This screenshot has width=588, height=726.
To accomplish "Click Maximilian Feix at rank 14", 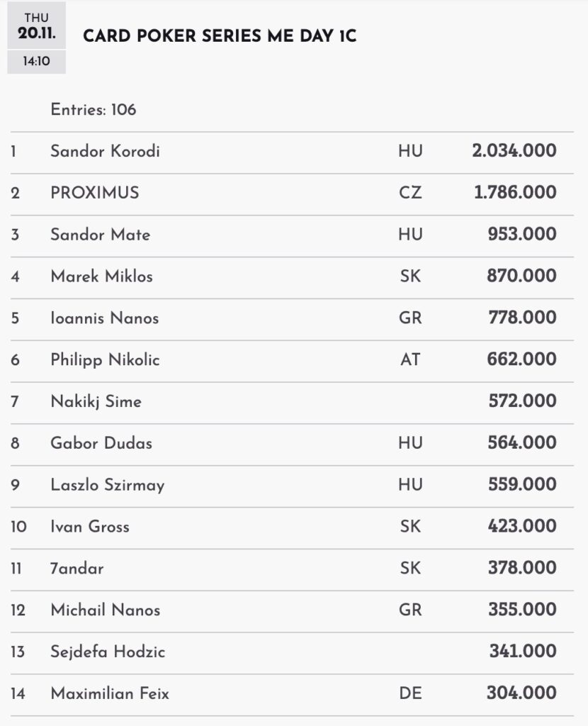I will coord(110,694).
